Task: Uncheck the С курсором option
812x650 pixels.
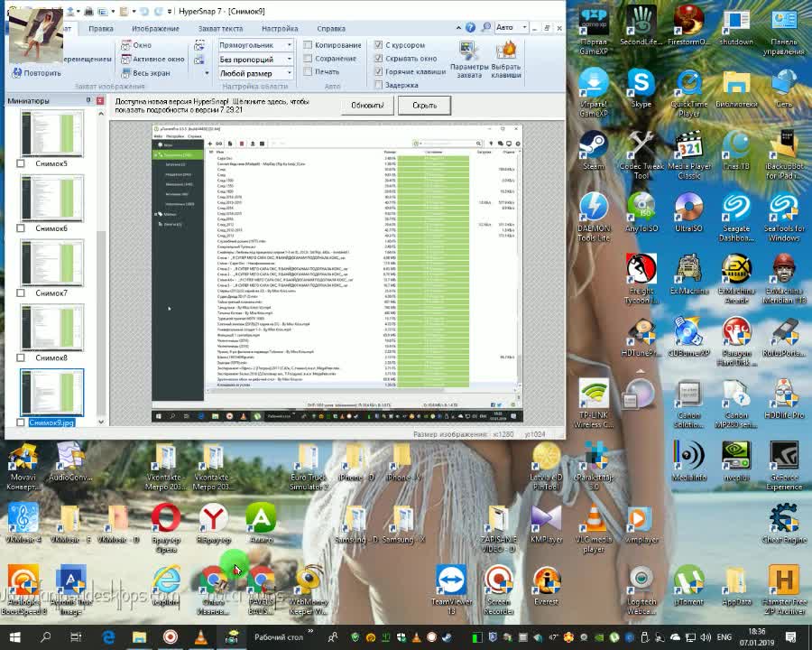Action: coord(379,45)
